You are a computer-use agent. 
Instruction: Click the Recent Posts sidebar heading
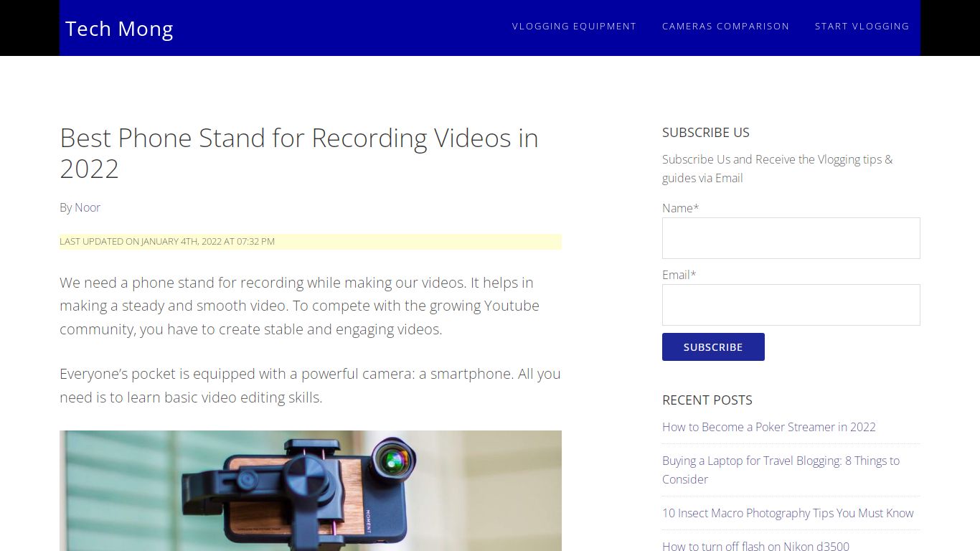[707, 400]
